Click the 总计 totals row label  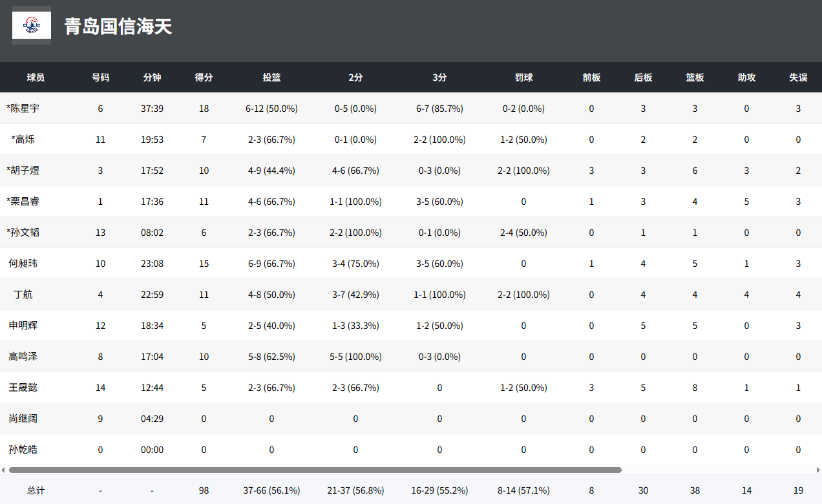[x=36, y=490]
